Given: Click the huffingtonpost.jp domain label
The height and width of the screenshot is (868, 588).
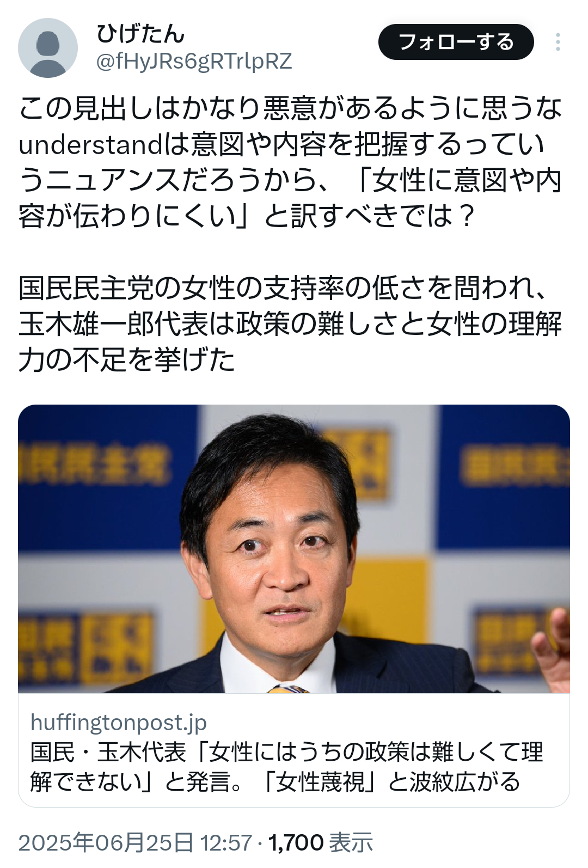Looking at the screenshot, I should point(119,723).
